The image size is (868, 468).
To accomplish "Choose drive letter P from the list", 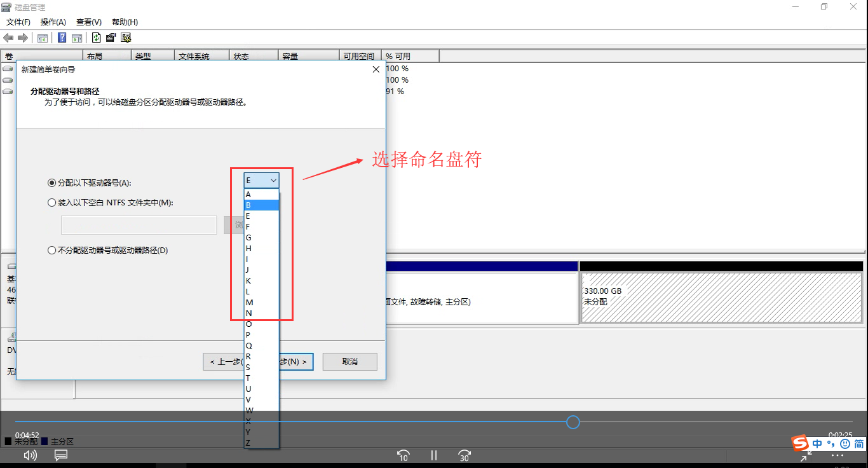I will tap(261, 335).
